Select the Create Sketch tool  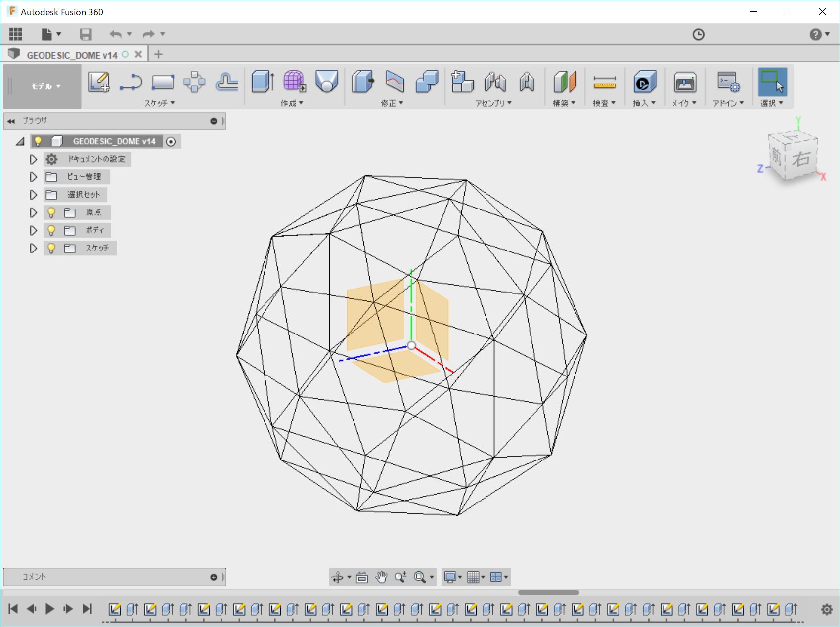(99, 82)
